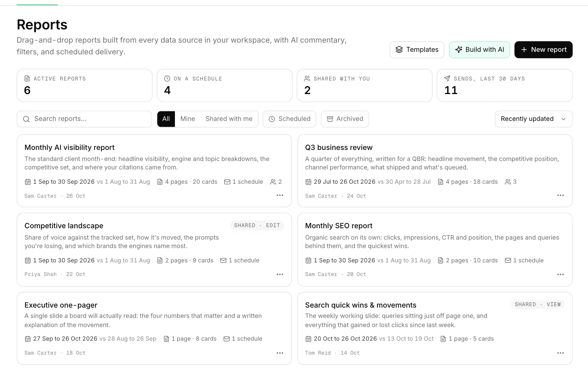Screen dimensions: 588x380
Task: Click people icon on Monthly AI visibility report
Action: tap(273, 182)
